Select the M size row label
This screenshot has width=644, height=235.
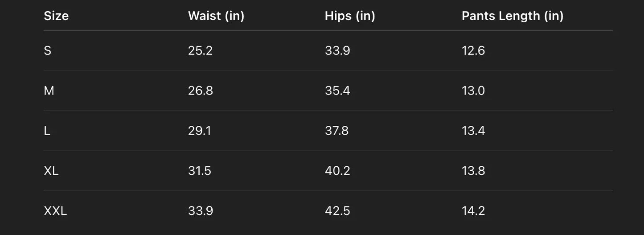pos(49,91)
